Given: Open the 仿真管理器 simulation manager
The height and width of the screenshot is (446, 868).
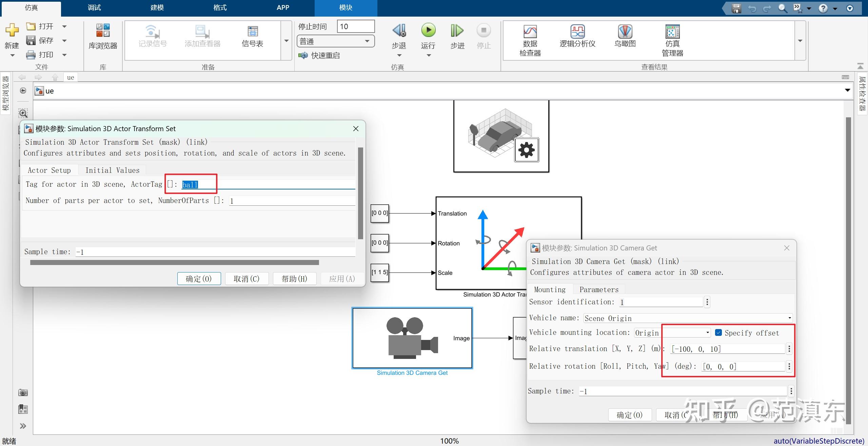Looking at the screenshot, I should coord(672,37).
